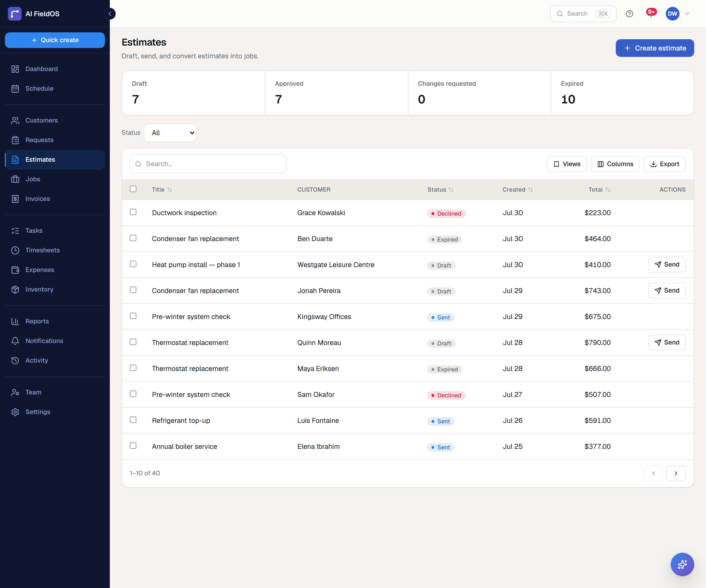Click the Dashboard grid icon in sidebar
This screenshot has width=706, height=588.
15,69
